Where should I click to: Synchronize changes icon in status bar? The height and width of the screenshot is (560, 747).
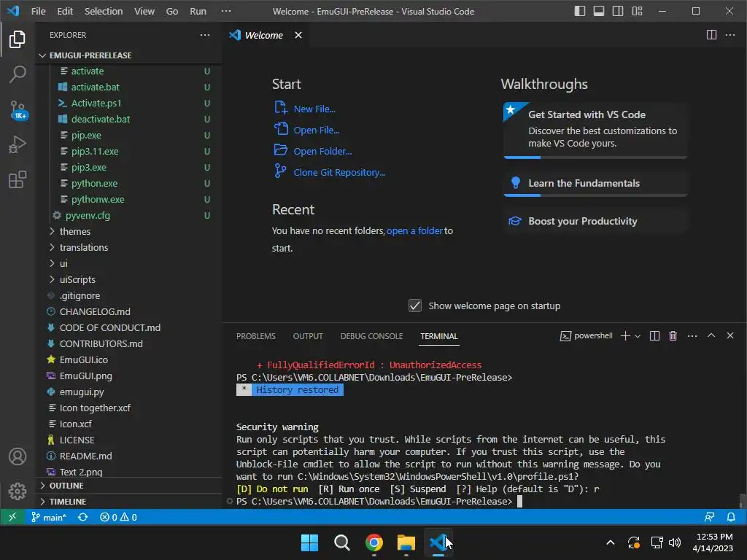coord(83,517)
